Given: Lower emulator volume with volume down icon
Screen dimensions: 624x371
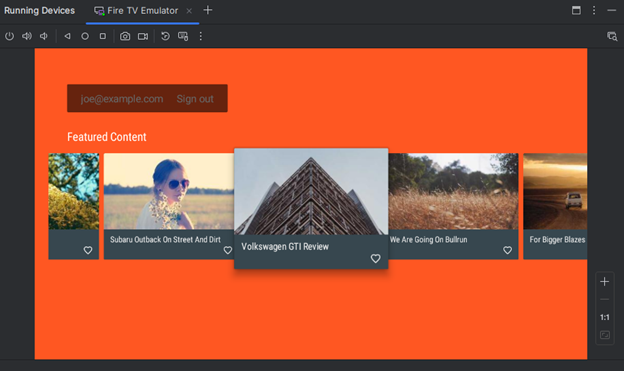Looking at the screenshot, I should [x=44, y=36].
